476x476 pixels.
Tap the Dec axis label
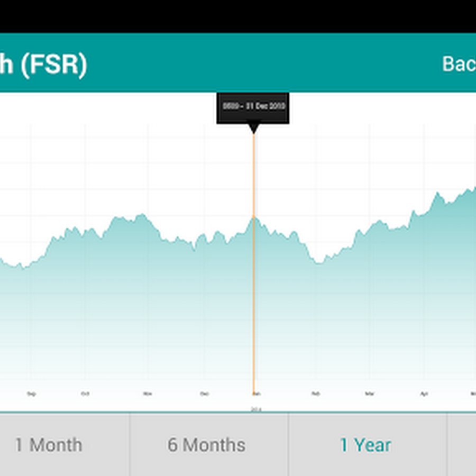pyautogui.click(x=205, y=394)
